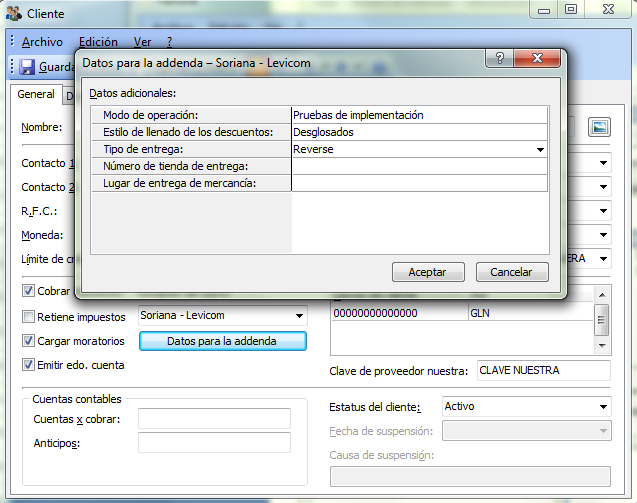Click the Cliente window title icon
This screenshot has height=503, width=637.
14,13
